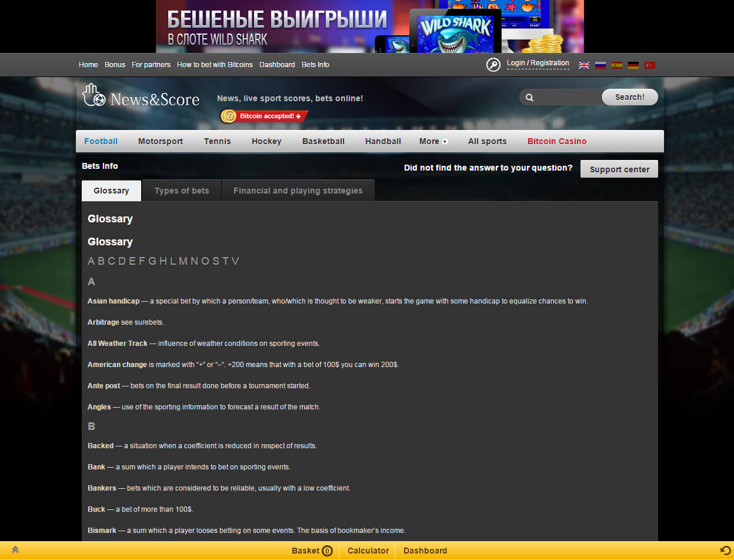Jump to letter C in glossary index
This screenshot has height=560, width=734.
(x=112, y=261)
